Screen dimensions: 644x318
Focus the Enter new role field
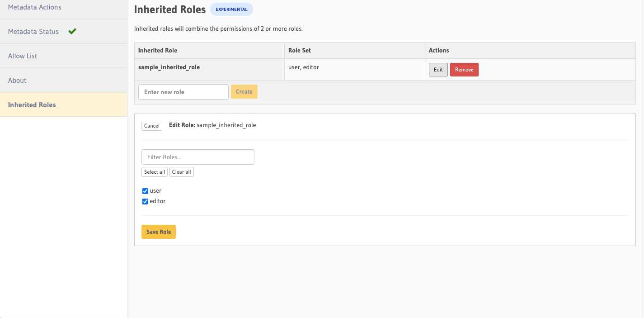[183, 92]
